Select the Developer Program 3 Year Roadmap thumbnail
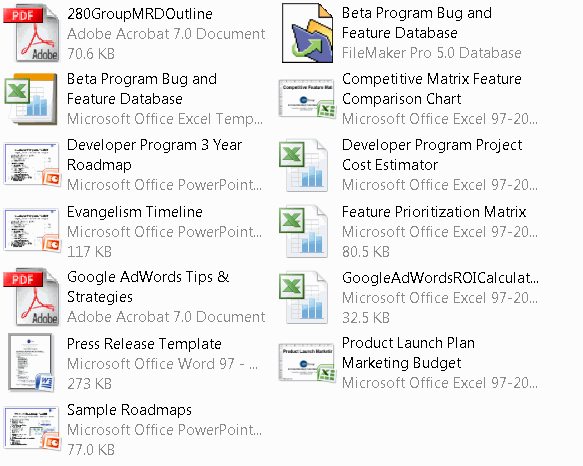Viewport: 583px width, 466px height. (32, 165)
